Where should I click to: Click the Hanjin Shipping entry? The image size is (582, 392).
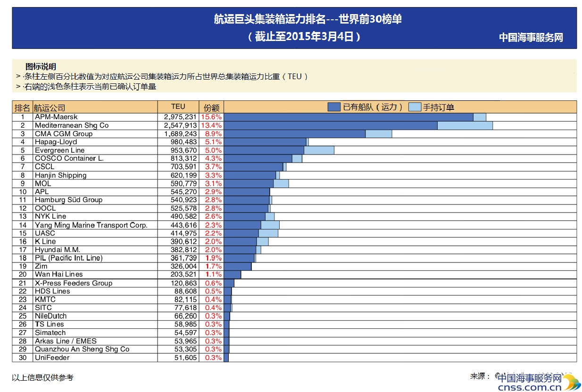click(60, 175)
